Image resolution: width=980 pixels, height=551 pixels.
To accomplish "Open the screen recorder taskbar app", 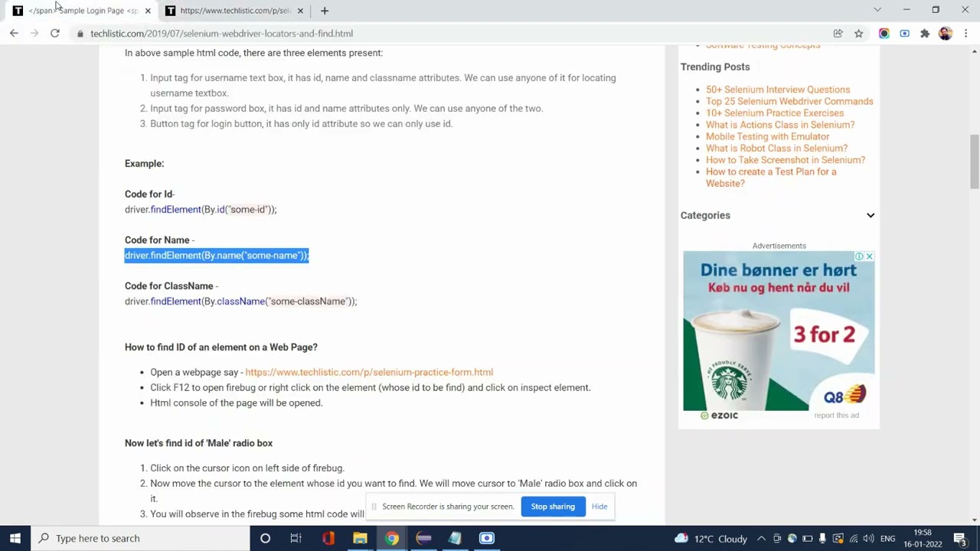I will click(x=487, y=539).
